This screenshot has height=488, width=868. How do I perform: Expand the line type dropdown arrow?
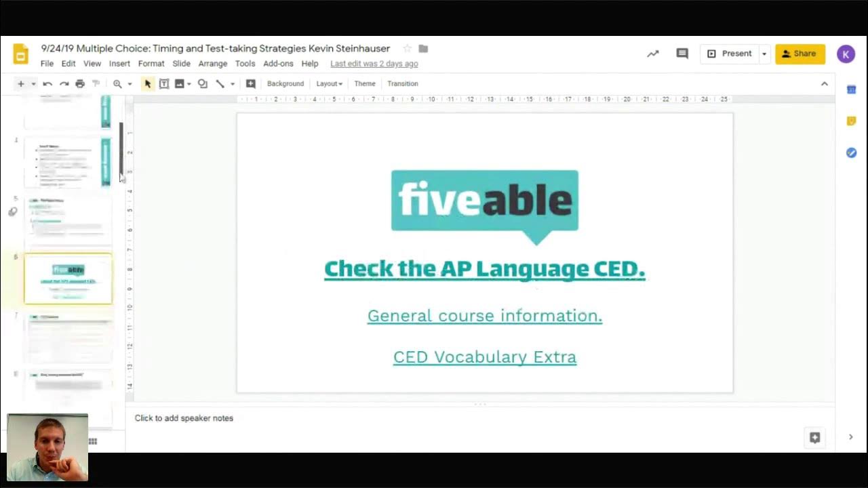[232, 84]
